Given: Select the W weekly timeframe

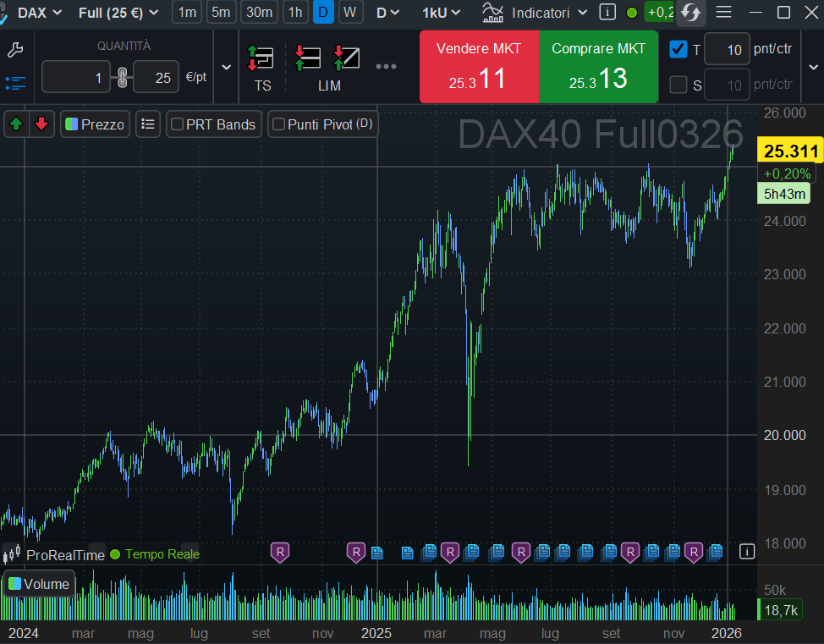Looking at the screenshot, I should coord(349,13).
